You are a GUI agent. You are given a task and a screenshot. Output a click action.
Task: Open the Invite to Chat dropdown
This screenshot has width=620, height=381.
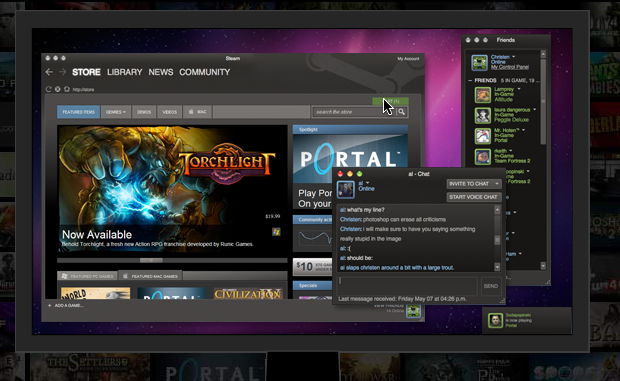click(474, 184)
